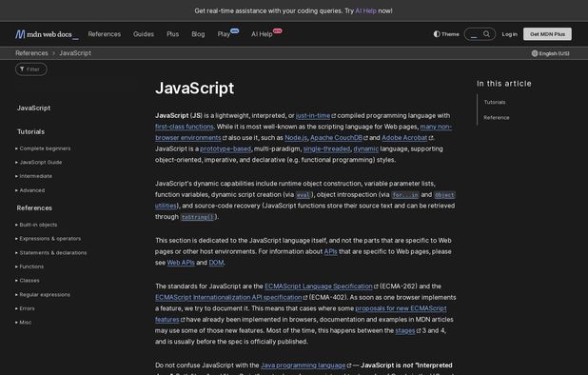588x375 pixels.
Task: Open the dynamic link
Action: pos(365,148)
